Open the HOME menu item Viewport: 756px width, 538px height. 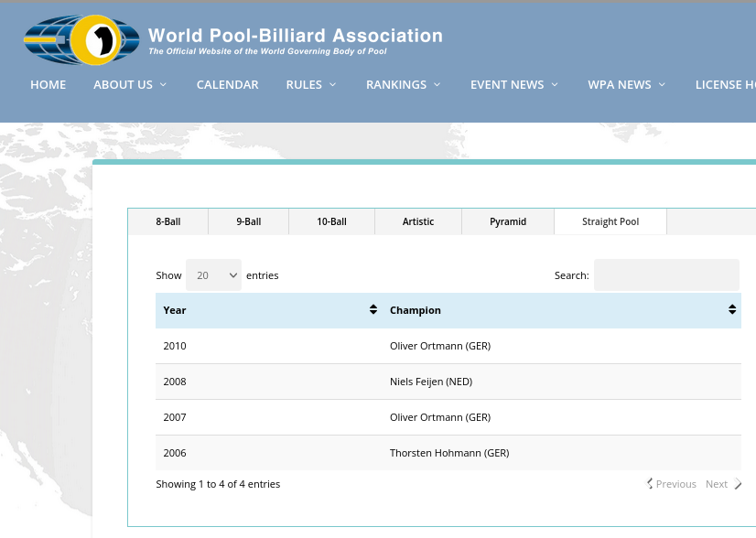[49, 84]
